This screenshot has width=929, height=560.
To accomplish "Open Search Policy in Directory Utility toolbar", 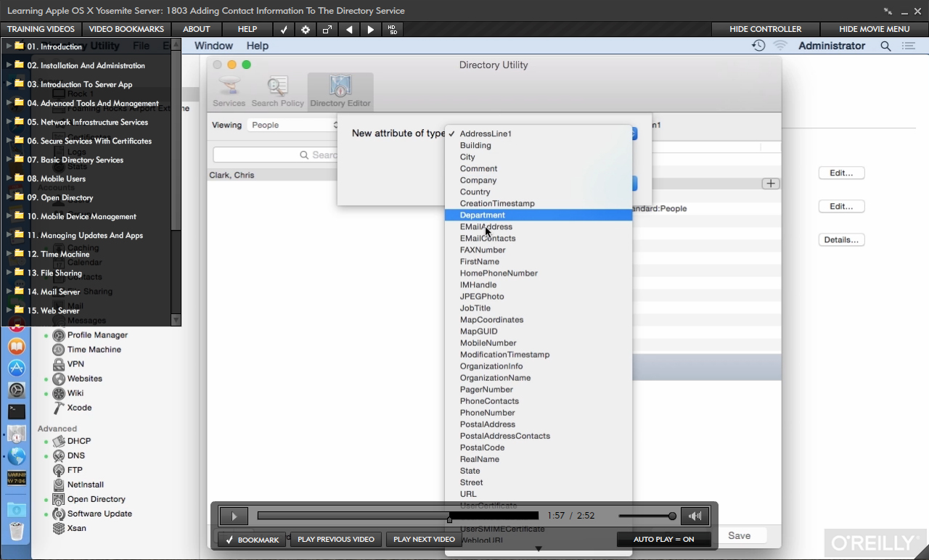I will (277, 92).
